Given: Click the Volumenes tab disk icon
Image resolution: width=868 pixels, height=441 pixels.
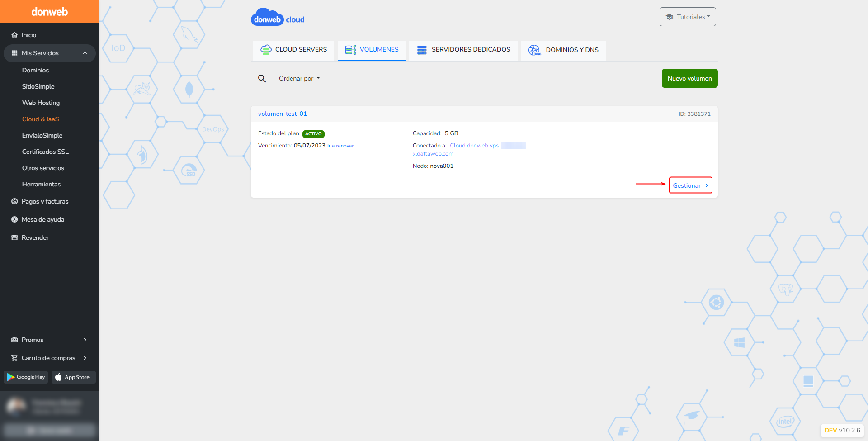Looking at the screenshot, I should coord(350,50).
